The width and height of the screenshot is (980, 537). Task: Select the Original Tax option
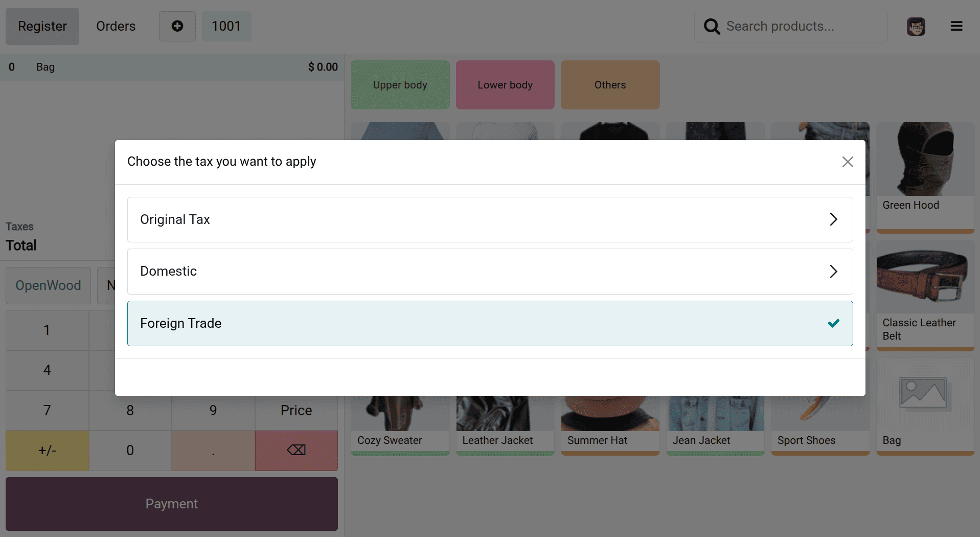(x=490, y=219)
